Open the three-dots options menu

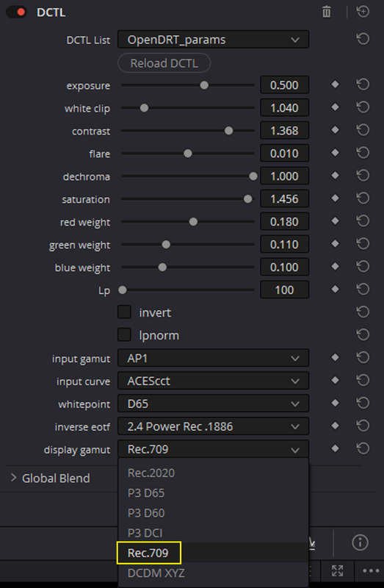(x=371, y=571)
